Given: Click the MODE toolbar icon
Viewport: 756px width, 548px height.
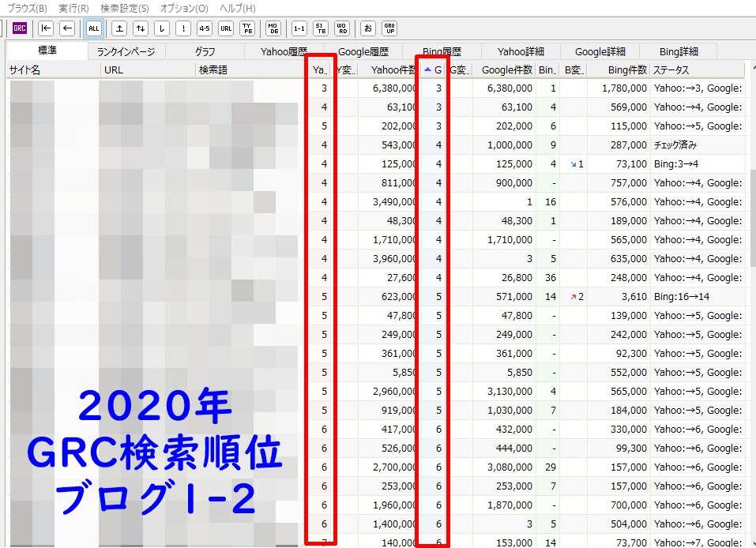Looking at the screenshot, I should [x=273, y=28].
